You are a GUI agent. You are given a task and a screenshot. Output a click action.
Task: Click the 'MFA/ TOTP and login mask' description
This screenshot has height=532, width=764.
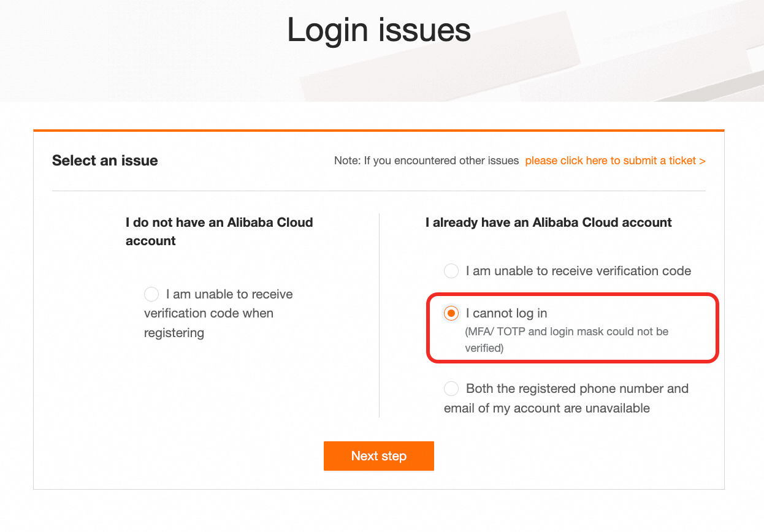tap(567, 332)
